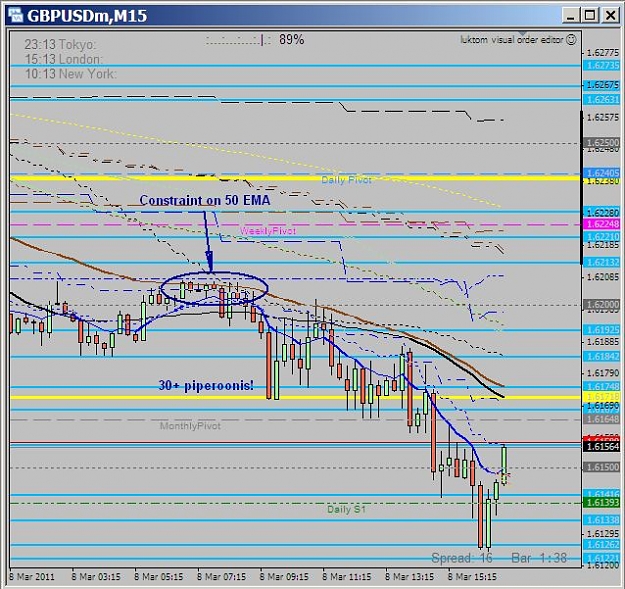Close the GBPUSDm,M15 chart window
This screenshot has height=589, width=625.
click(610, 16)
